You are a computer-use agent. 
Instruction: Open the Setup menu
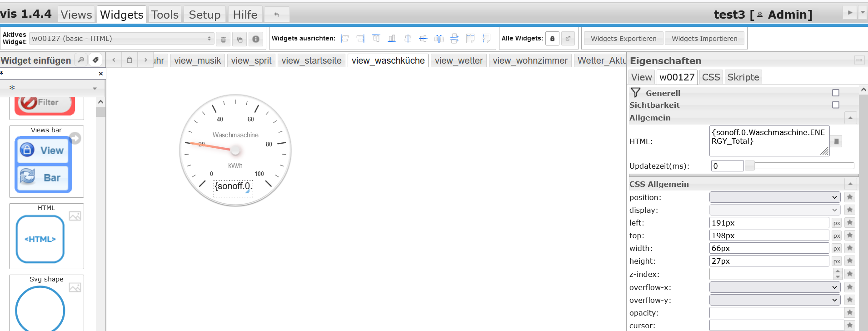pyautogui.click(x=205, y=15)
